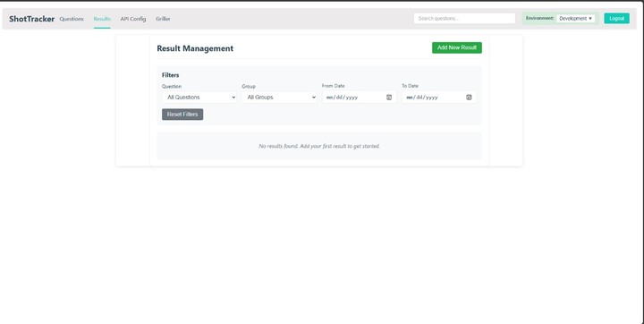Open the Environment Development dropdown

(576, 19)
